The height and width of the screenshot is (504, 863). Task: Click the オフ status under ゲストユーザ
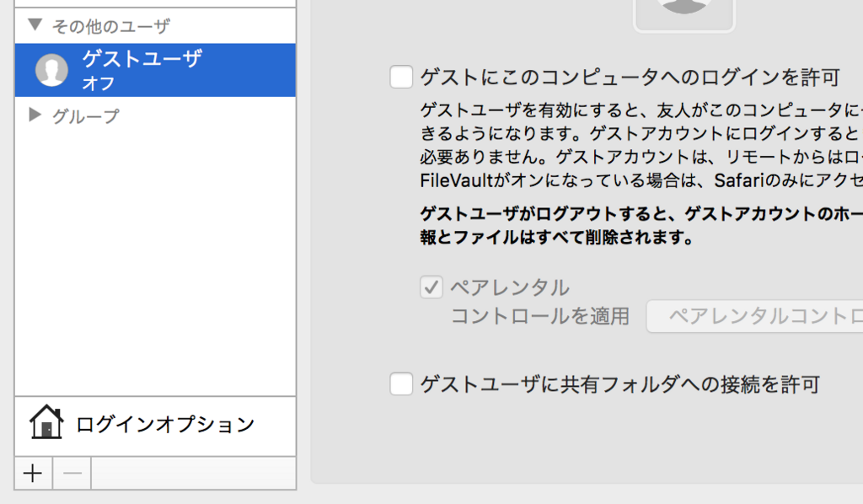98,83
